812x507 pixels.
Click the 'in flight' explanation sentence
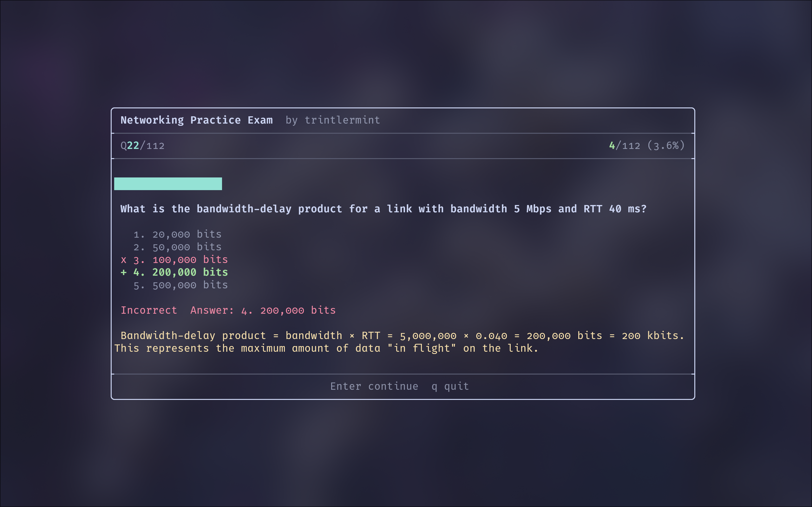point(326,348)
